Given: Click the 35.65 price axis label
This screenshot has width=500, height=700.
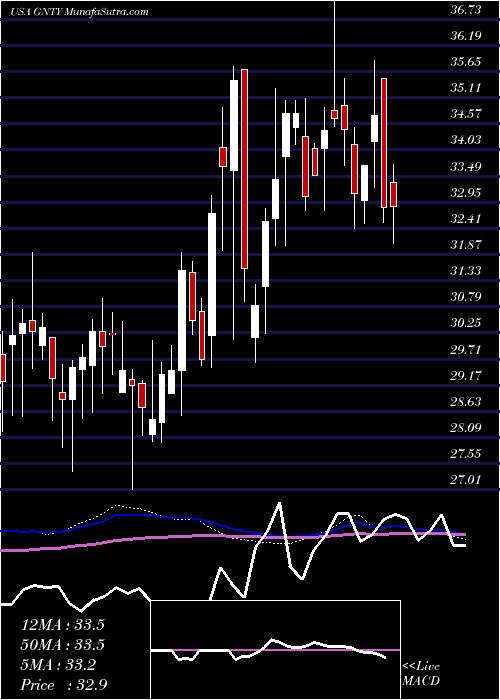Looking at the screenshot, I should [466, 62].
